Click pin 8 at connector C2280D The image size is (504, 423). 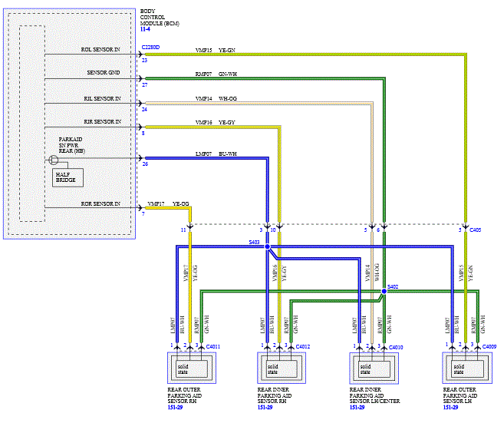point(143,133)
